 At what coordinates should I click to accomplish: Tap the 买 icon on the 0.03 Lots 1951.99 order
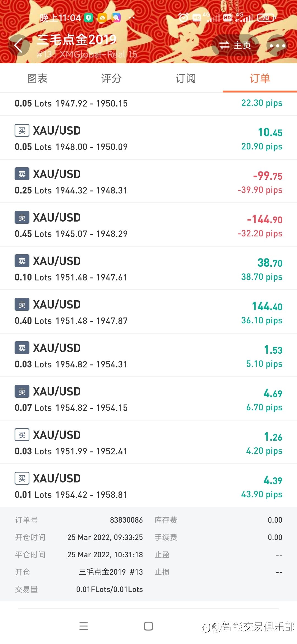click(22, 435)
